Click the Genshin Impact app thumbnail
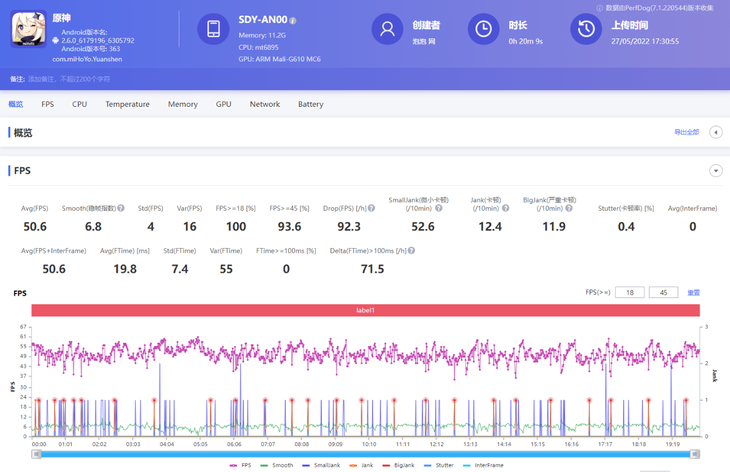 point(29,30)
